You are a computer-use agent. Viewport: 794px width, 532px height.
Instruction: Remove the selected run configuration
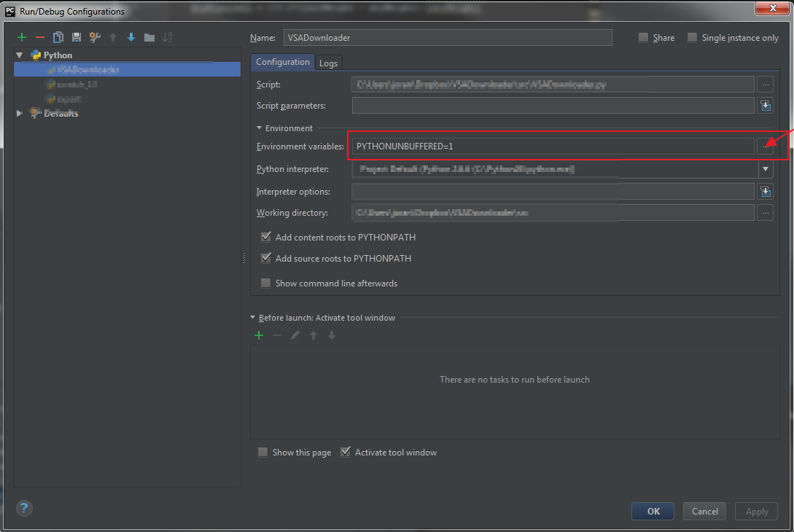pyautogui.click(x=39, y=36)
